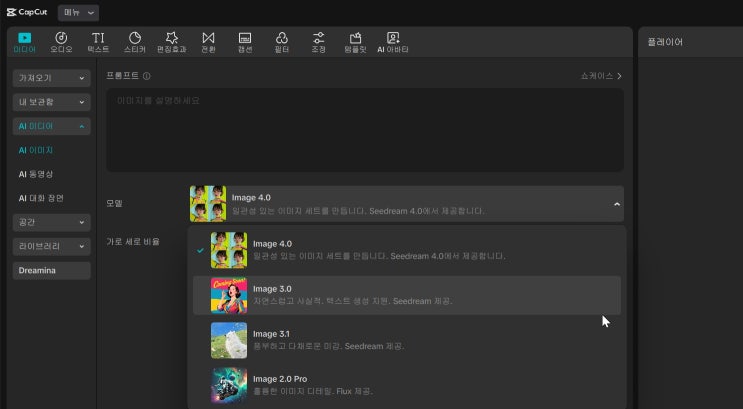Select AI 동영상 in the sidebar

tap(36, 174)
